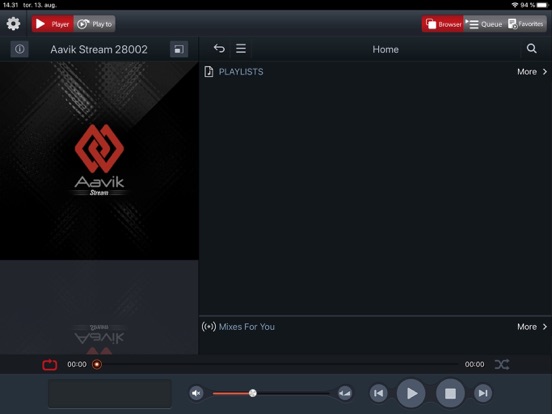
Task: Mute the volume
Action: click(x=196, y=393)
